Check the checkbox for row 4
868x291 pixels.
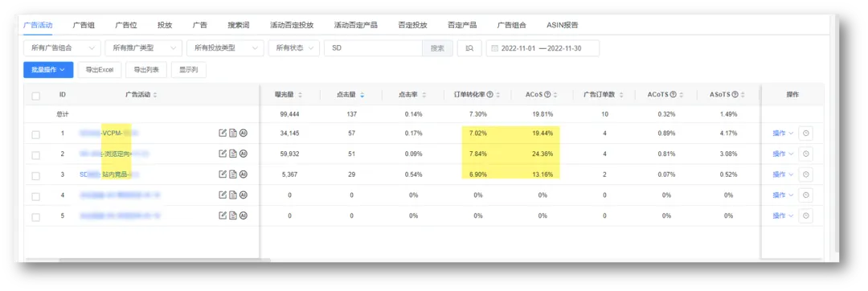click(36, 196)
